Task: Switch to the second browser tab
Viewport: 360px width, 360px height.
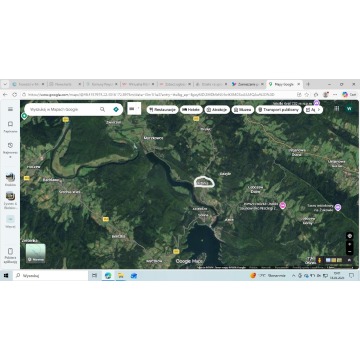Action: click(64, 84)
